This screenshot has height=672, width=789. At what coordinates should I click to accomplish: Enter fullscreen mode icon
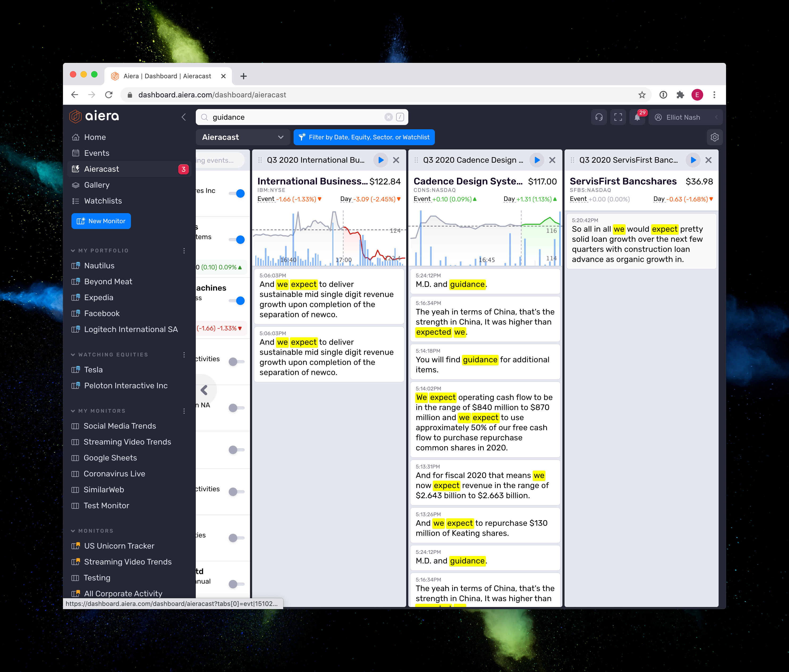coord(618,117)
